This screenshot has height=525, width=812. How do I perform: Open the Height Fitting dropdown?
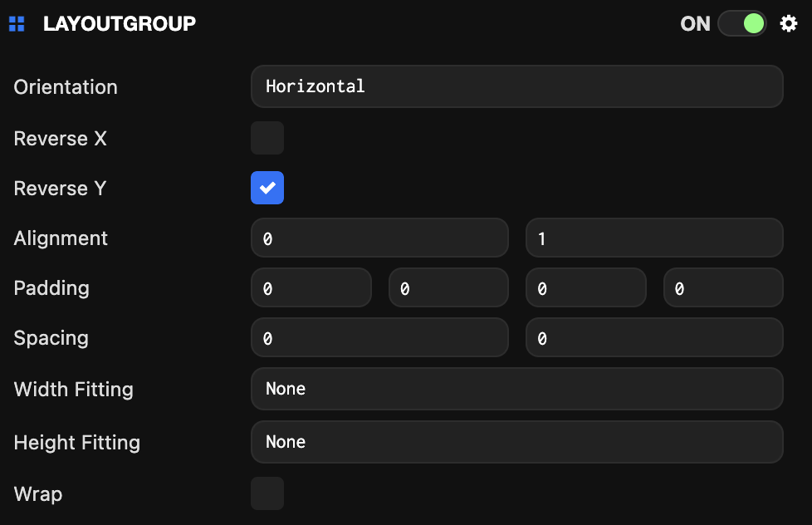(516, 442)
